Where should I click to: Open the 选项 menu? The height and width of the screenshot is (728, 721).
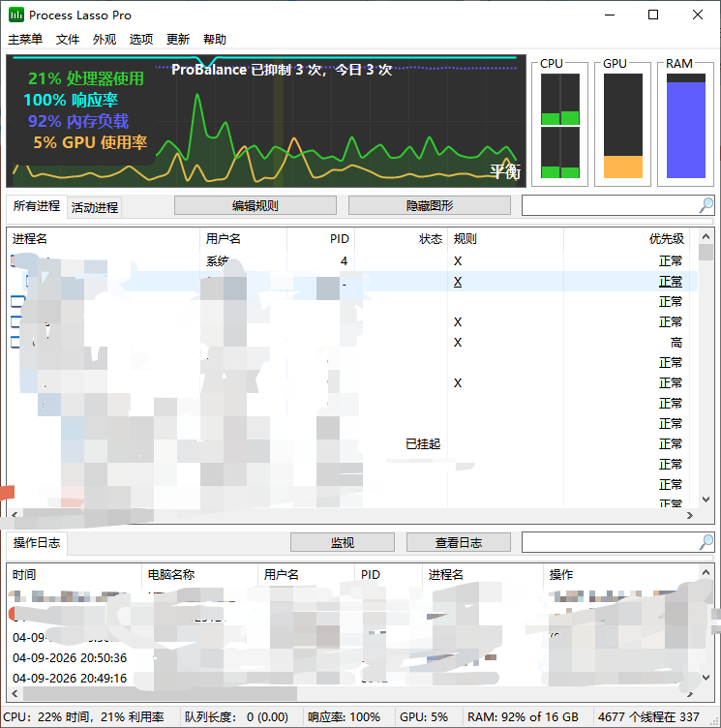pos(141,40)
